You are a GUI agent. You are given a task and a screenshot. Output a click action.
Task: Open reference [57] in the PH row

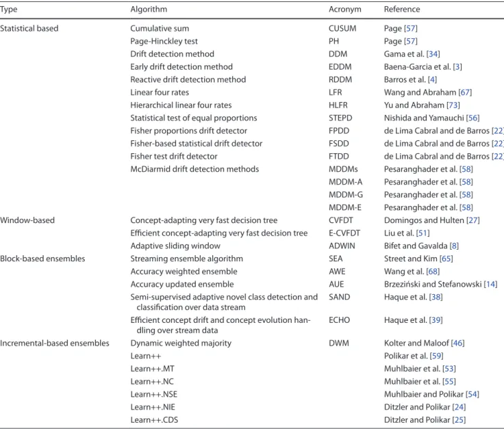pos(410,42)
